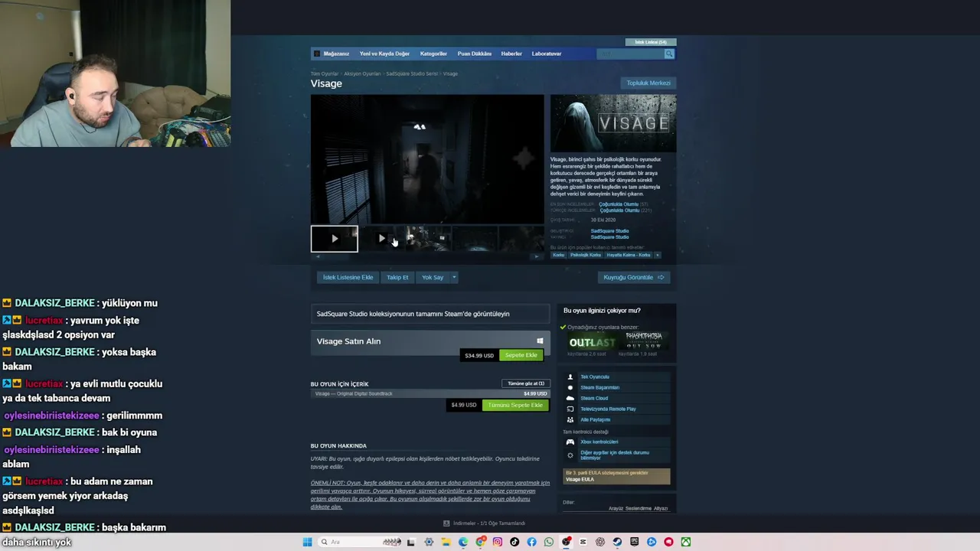Click the Psikolojik Korku tag
980x551 pixels.
(x=585, y=255)
